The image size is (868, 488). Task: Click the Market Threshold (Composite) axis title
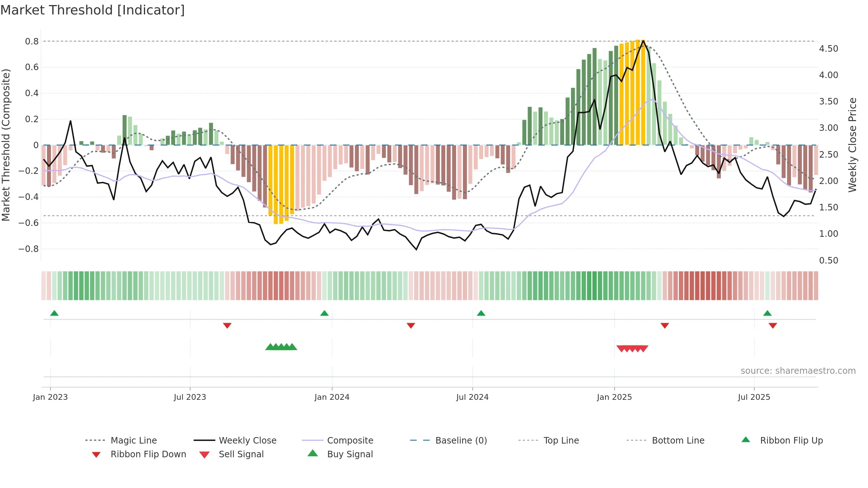click(6, 145)
